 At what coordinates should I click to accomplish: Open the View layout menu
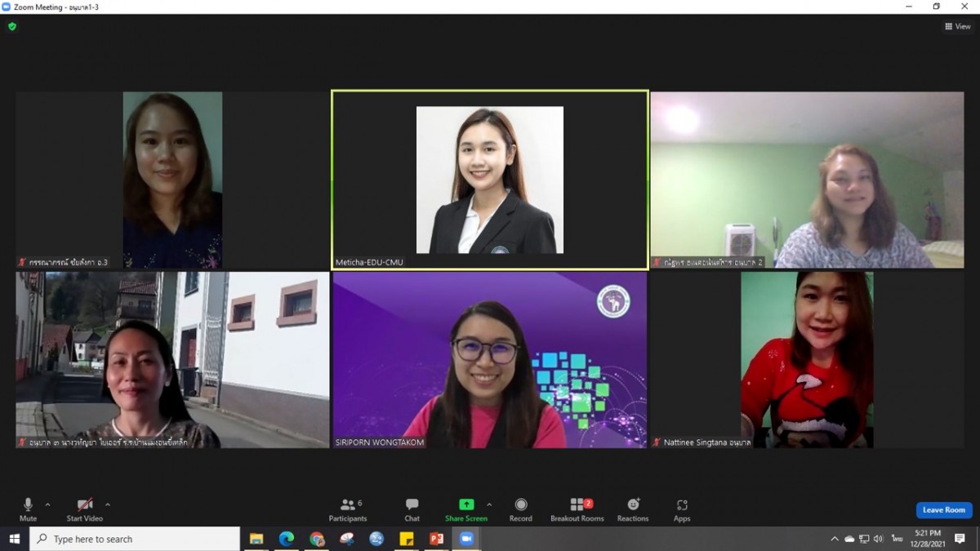click(957, 26)
